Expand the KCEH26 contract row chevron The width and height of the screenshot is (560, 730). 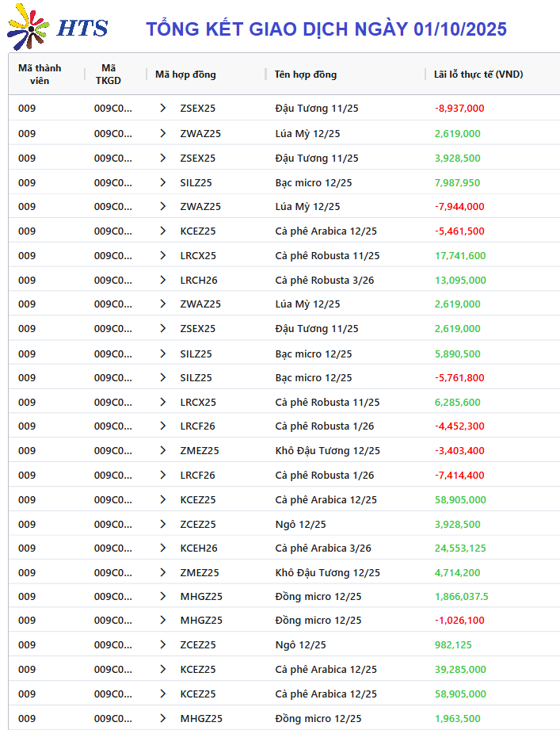pos(163,548)
